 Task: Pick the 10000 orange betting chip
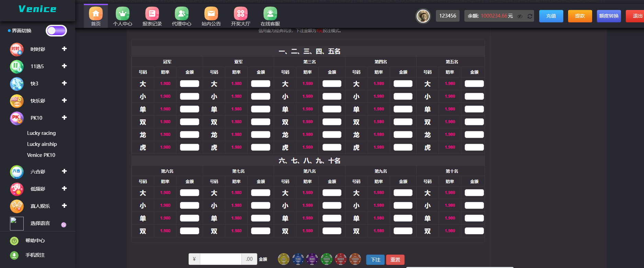(355, 259)
